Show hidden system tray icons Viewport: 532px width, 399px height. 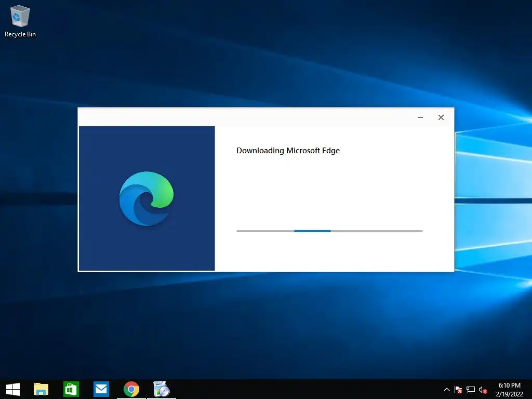(x=447, y=390)
